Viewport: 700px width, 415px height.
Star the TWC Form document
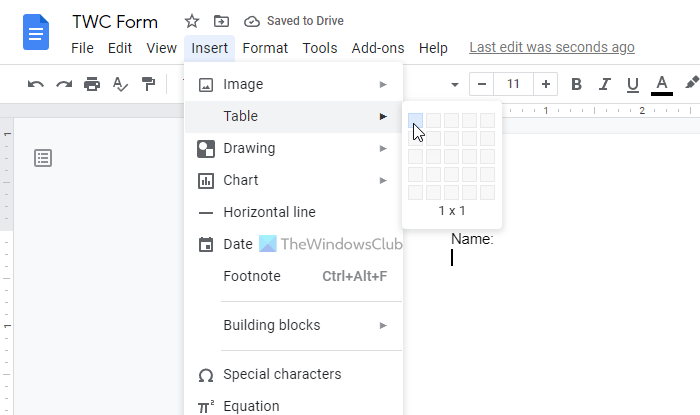point(192,21)
